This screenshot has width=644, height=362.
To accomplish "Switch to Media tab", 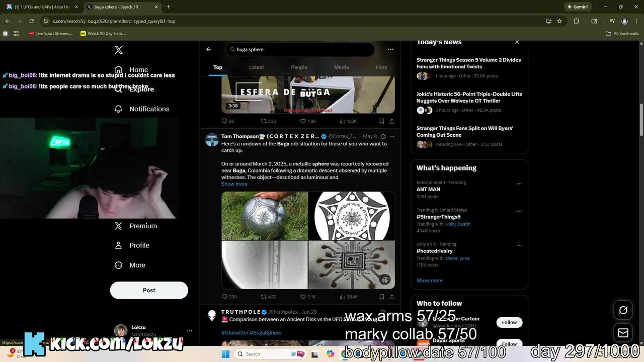I will [x=342, y=67].
